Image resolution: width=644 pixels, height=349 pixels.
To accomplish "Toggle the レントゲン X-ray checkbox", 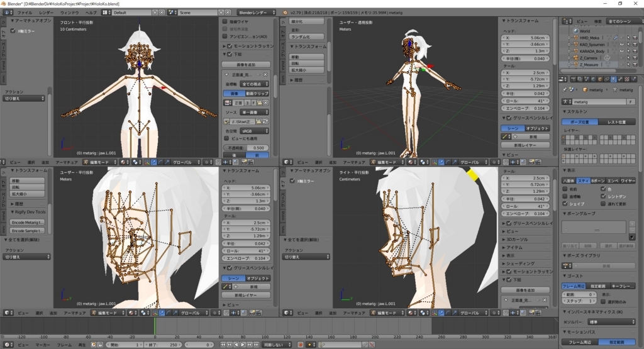I will 603,196.
